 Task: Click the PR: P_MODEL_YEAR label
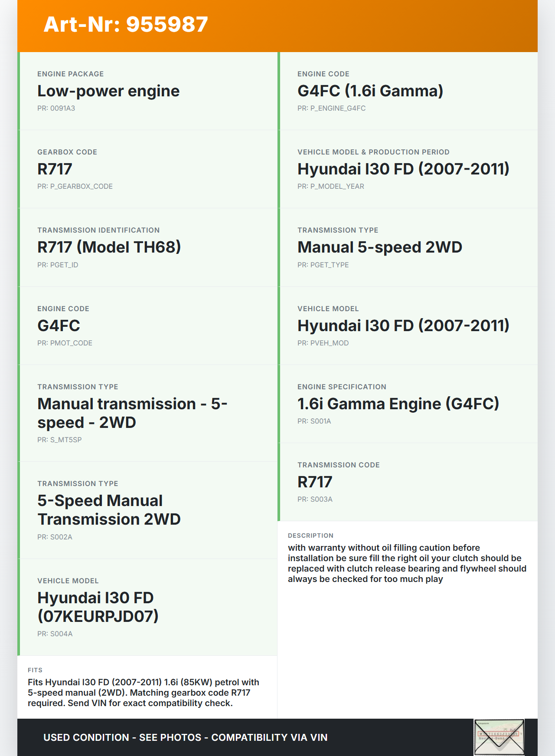(x=330, y=187)
